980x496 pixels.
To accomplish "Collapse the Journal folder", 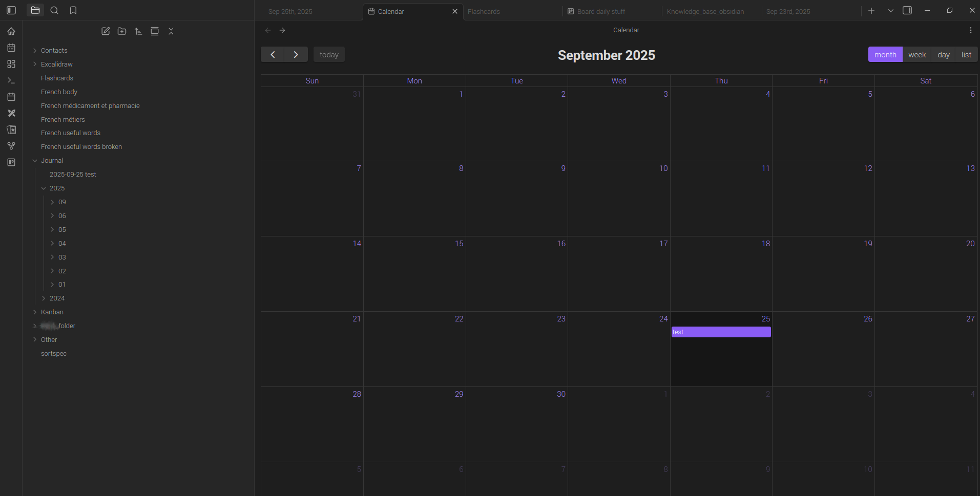I will click(x=52, y=160).
